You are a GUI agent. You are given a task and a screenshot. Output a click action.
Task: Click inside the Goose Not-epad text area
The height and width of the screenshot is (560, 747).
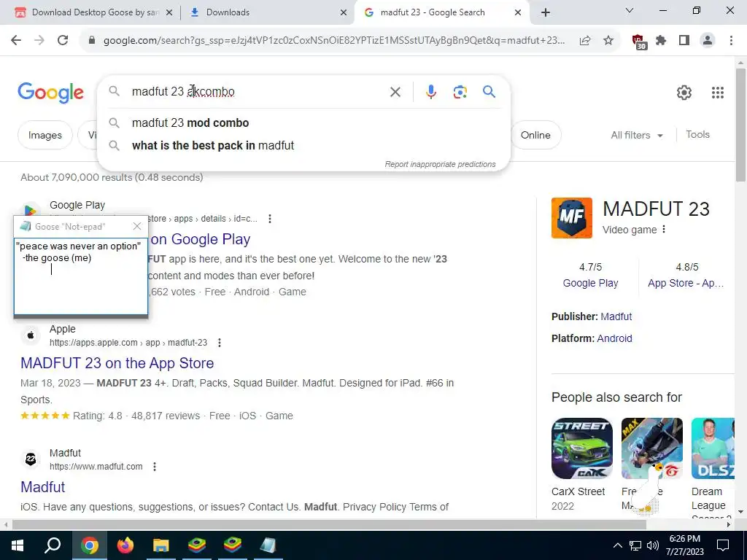coord(80,276)
